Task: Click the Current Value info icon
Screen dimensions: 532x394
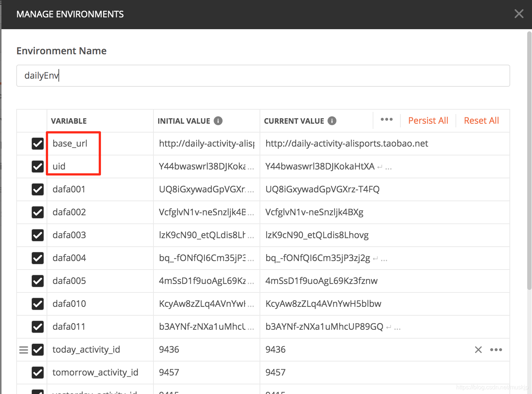Action: (x=332, y=121)
